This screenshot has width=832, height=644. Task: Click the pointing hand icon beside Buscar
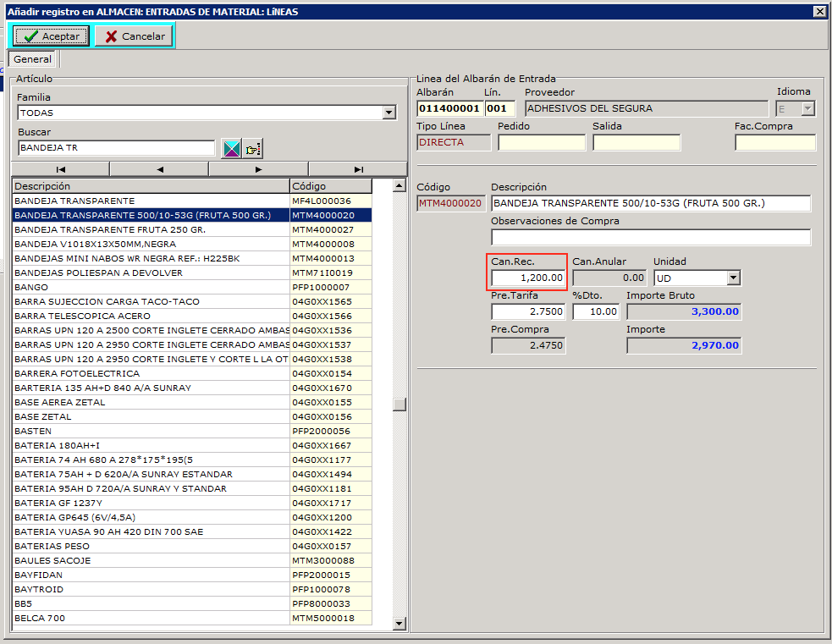pyautogui.click(x=252, y=149)
